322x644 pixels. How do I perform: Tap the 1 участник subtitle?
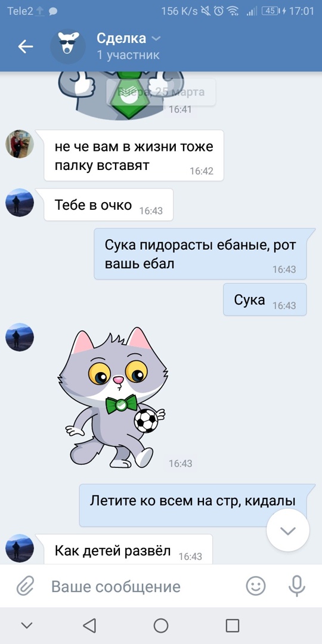click(x=128, y=55)
